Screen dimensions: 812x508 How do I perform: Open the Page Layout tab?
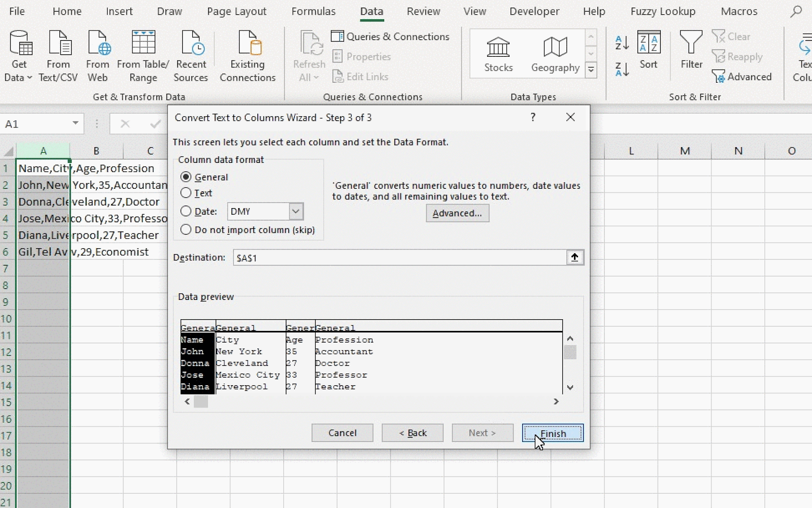coord(236,12)
